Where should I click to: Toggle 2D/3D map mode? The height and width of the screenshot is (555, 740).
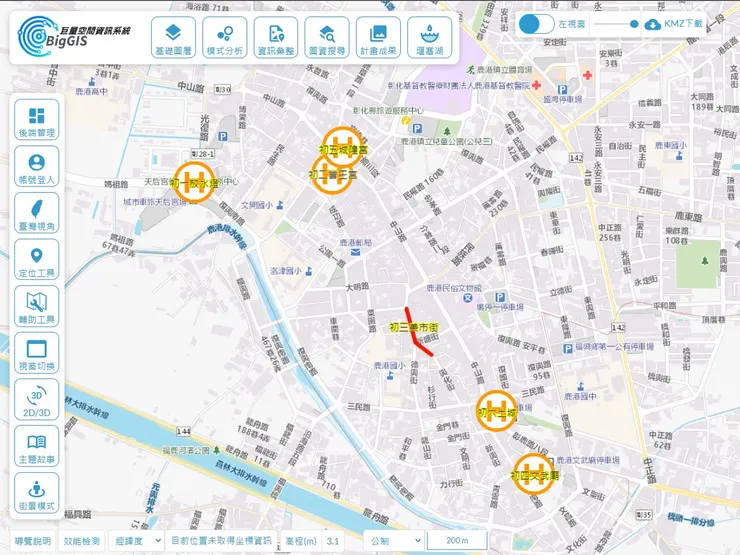[x=37, y=400]
